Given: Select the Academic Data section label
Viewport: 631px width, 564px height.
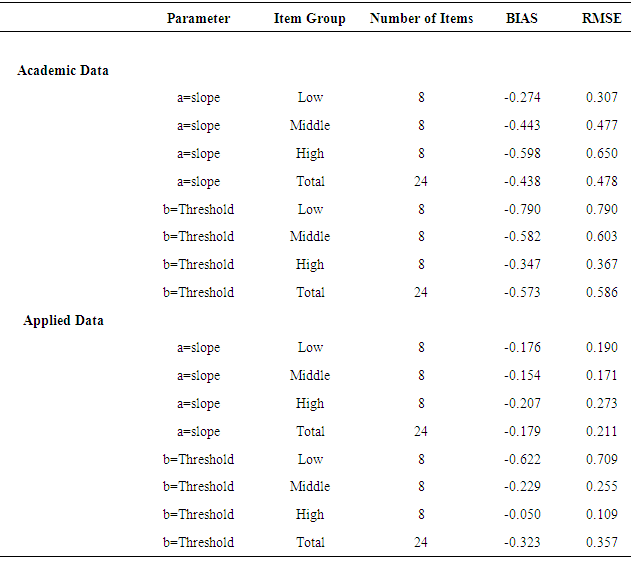Looking at the screenshot, I should 63,71.
